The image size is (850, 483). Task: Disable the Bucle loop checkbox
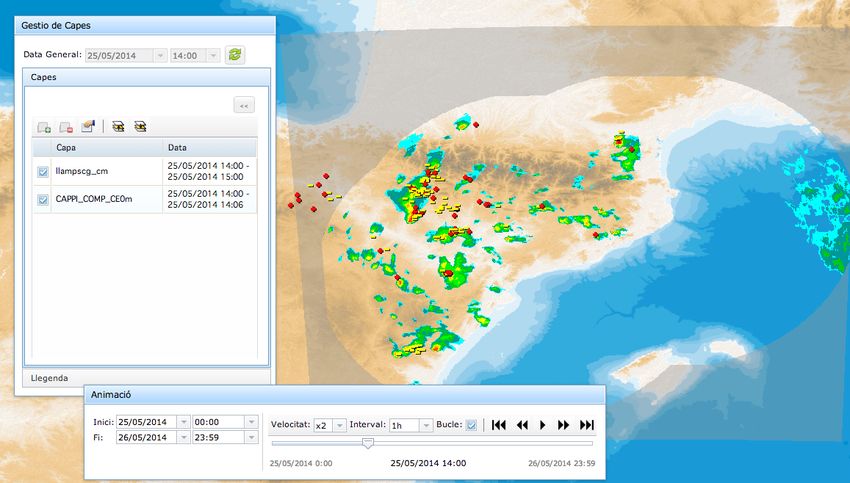[472, 425]
